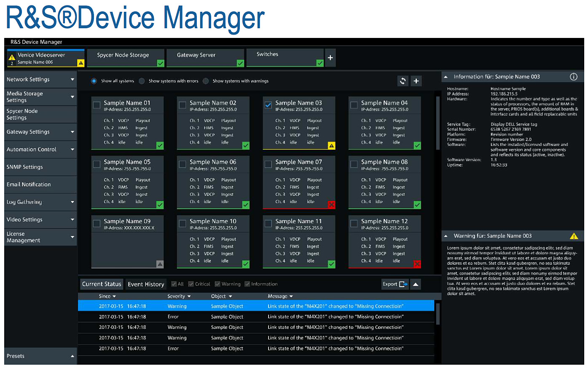Expand License Management menu
Image resolution: width=588 pixels, height=371 pixels.
[40, 237]
